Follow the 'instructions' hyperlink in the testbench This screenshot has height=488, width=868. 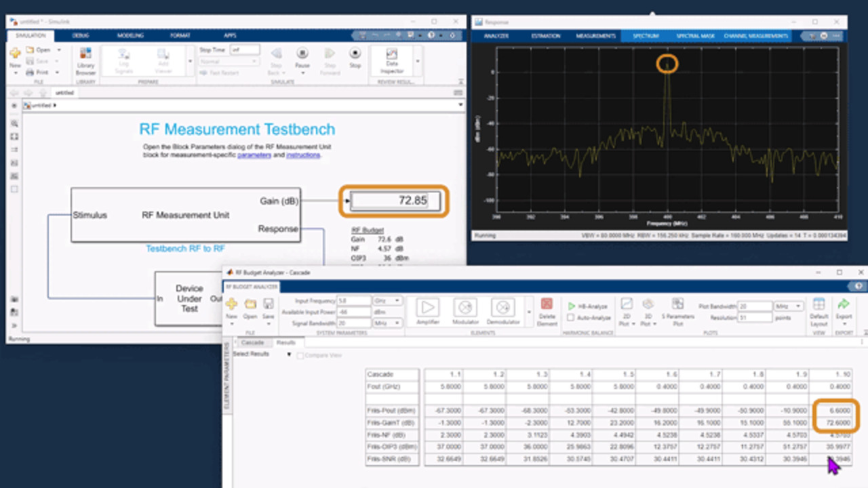click(x=302, y=155)
